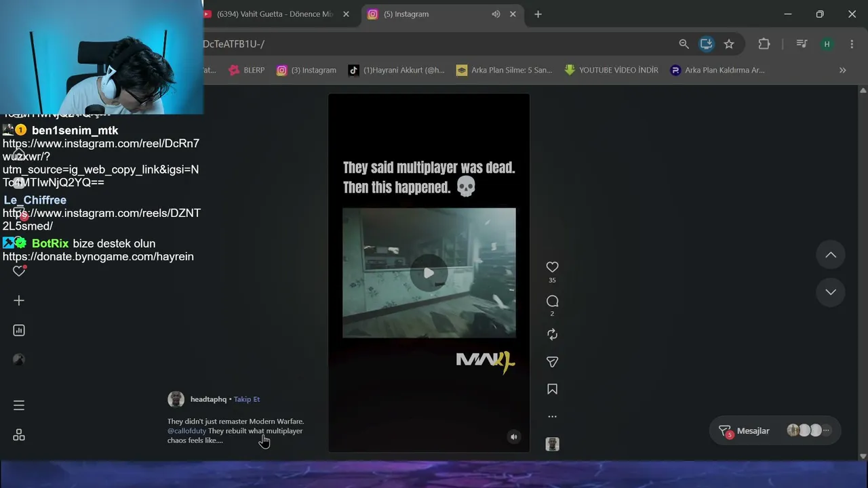Mute or unmute the reel sound

coord(513,437)
